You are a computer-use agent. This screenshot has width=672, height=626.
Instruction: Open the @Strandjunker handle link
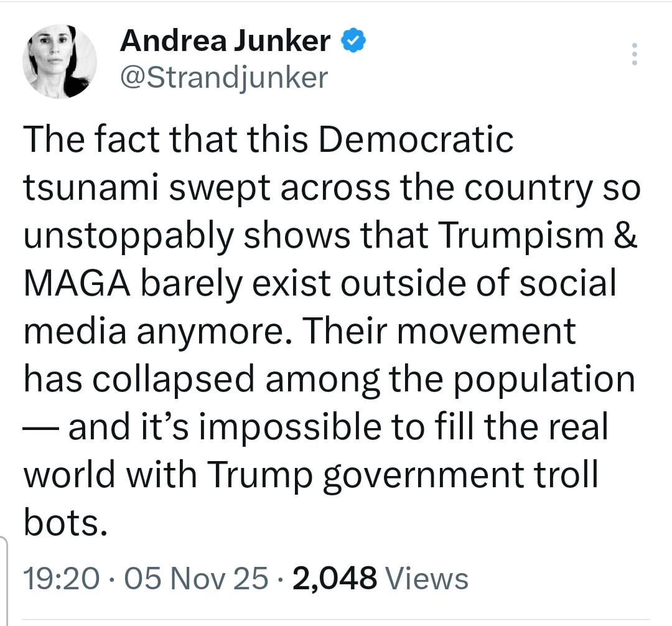(223, 77)
